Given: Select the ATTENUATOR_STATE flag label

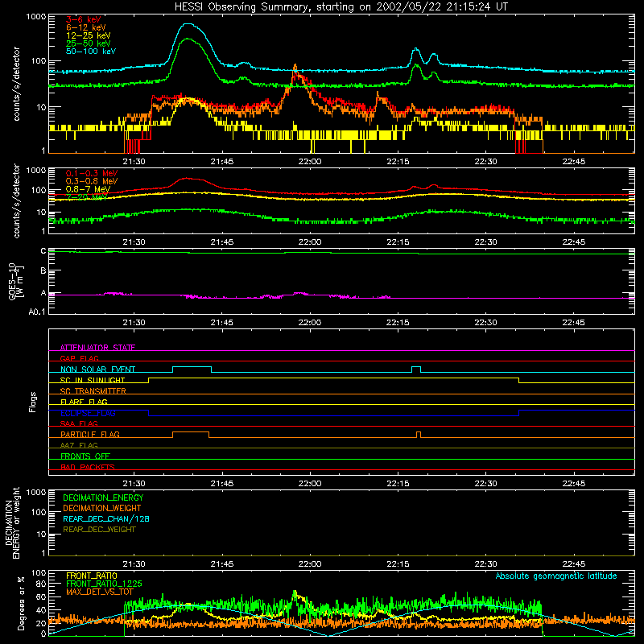Looking at the screenshot, I should (x=97, y=348).
